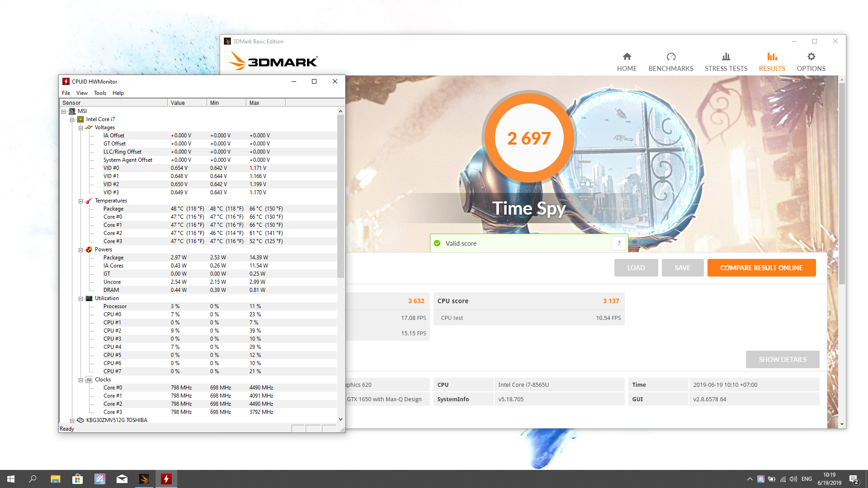The width and height of the screenshot is (868, 488).
Task: Open the notification center
Action: pos(854,479)
